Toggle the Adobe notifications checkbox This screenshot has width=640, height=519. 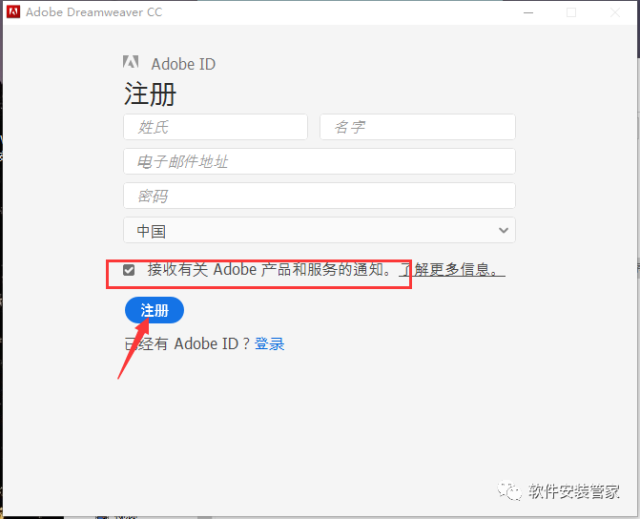(x=129, y=270)
